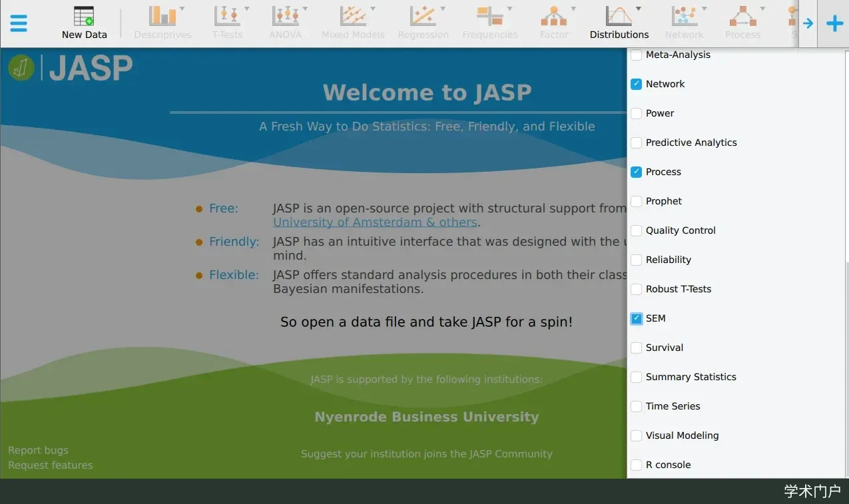This screenshot has width=849, height=504.
Task: Open the Factor module
Action: click(554, 23)
